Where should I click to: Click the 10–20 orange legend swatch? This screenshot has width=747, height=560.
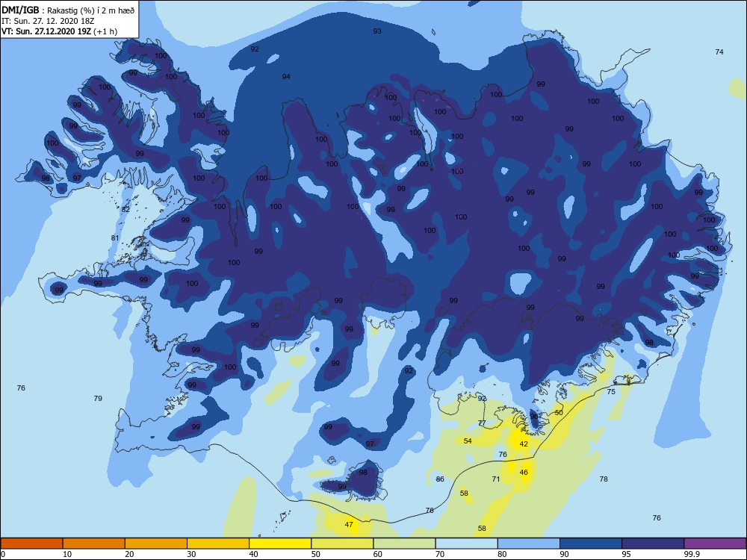[94, 544]
